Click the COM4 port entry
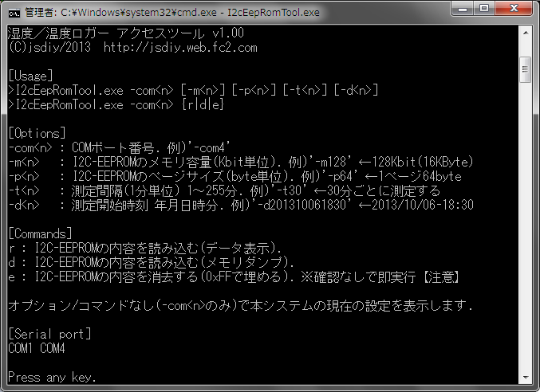 pos(53,348)
